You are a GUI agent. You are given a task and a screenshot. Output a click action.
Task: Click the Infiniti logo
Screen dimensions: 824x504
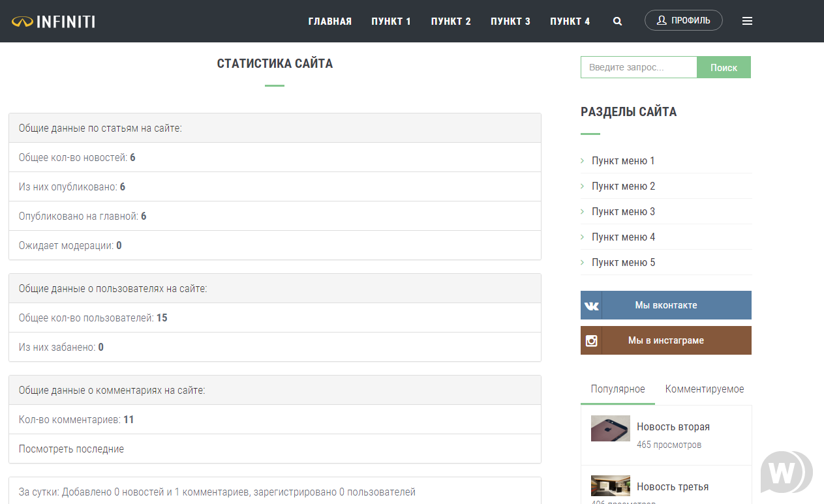53,22
